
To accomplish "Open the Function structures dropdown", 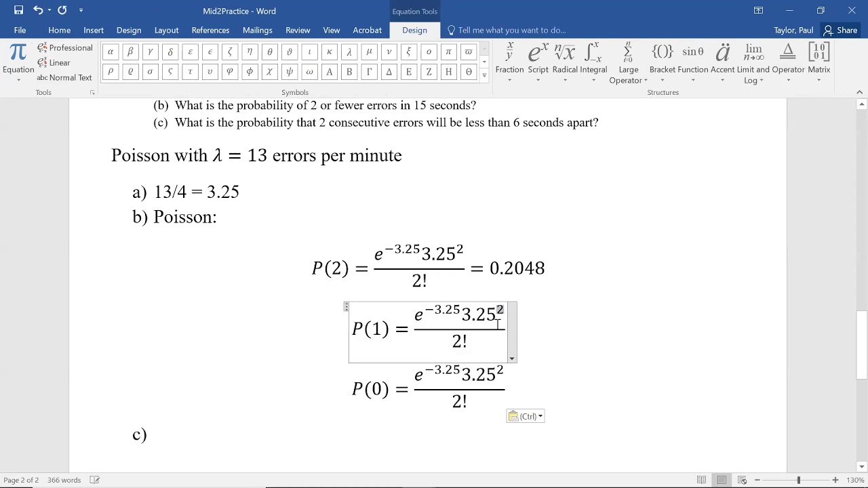I will pos(693,62).
